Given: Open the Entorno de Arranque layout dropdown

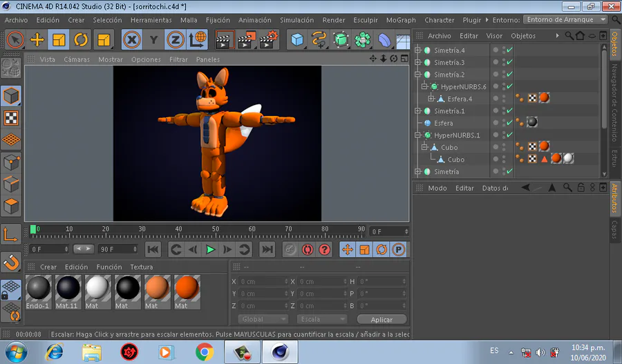Looking at the screenshot, I should [x=565, y=19].
